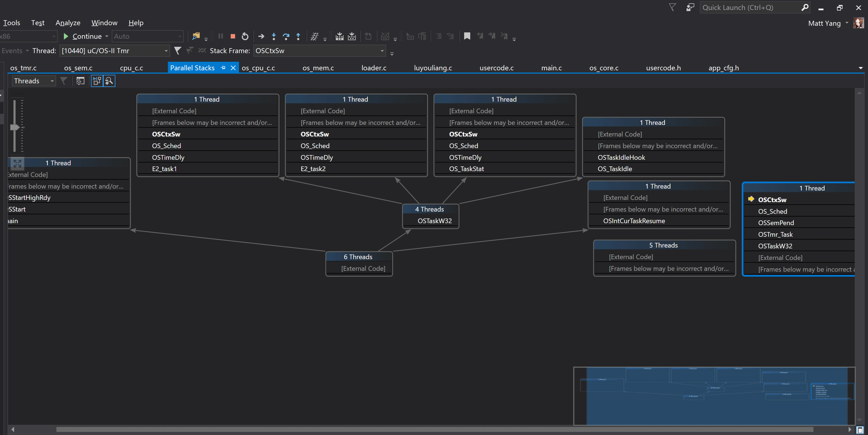The width and height of the screenshot is (868, 435).
Task: Open the Thread selector dropdown
Action: tap(166, 51)
